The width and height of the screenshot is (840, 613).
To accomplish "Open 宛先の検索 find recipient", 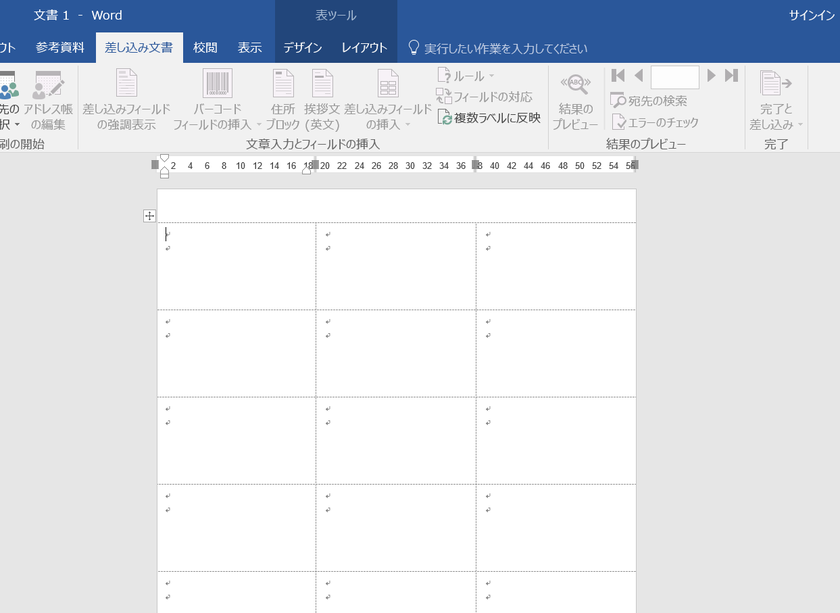I will 648,101.
